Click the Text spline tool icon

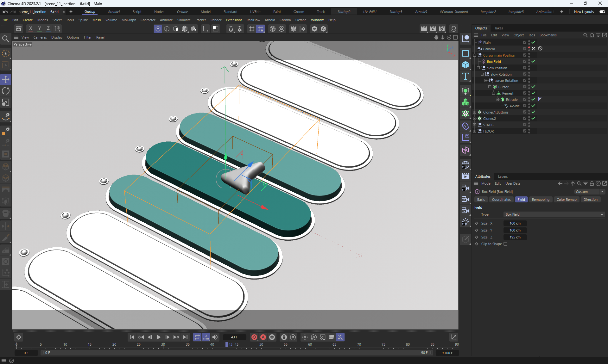tap(465, 76)
